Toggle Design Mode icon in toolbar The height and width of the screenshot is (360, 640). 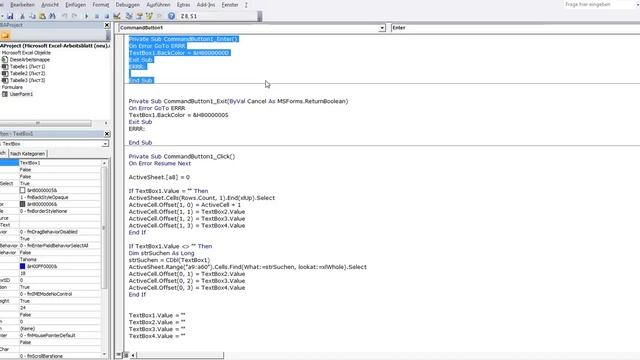(117, 16)
